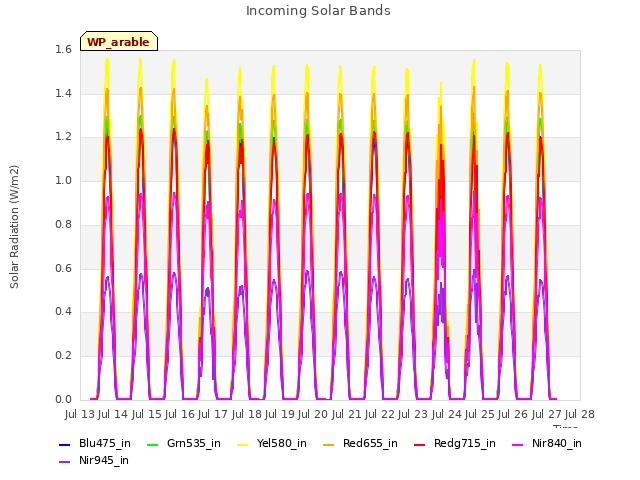
Task: Click the 0.4 y-axis tick label
Action: click(x=63, y=312)
